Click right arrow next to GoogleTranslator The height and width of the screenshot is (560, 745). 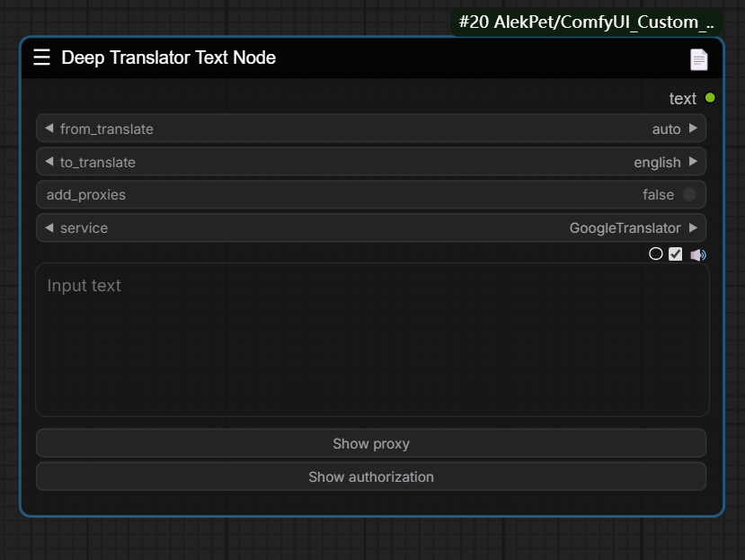(x=693, y=227)
